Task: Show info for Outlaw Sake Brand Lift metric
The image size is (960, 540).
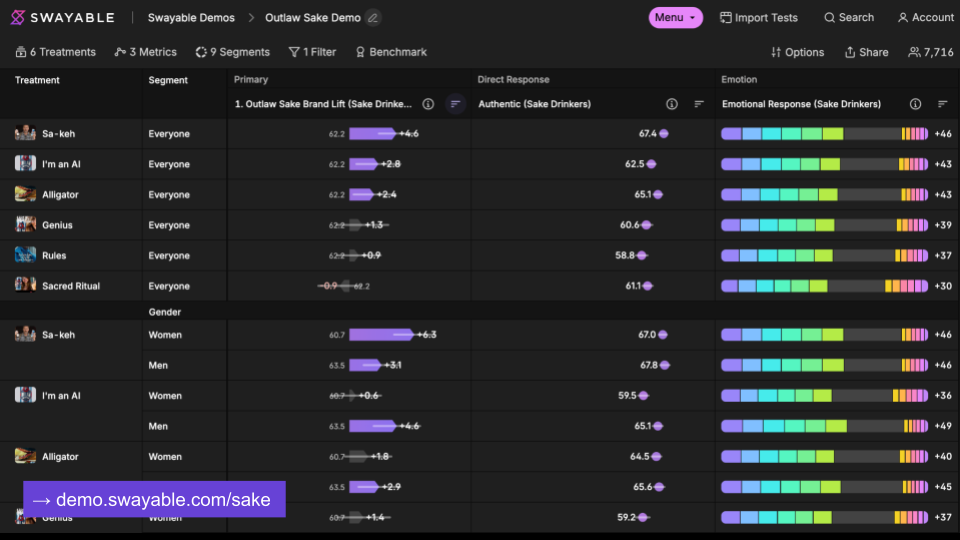Action: pos(428,104)
